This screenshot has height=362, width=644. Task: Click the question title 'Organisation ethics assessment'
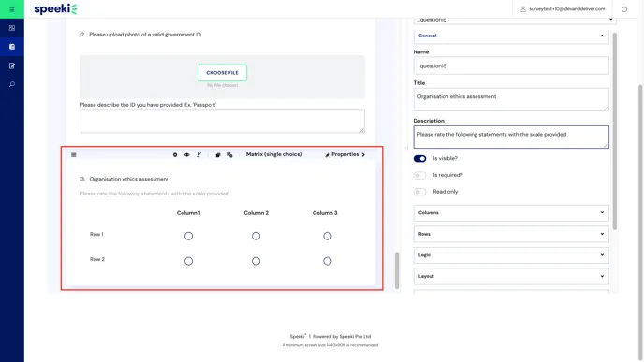pos(129,179)
